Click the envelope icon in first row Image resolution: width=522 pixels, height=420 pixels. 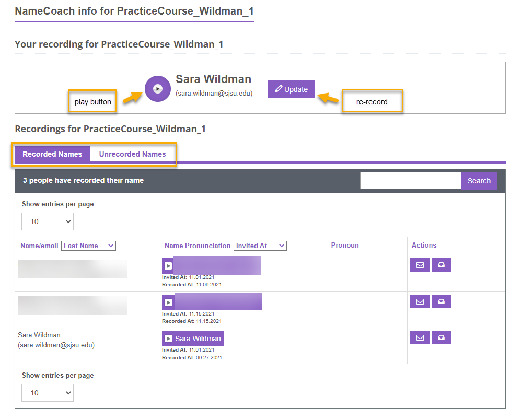pos(420,265)
